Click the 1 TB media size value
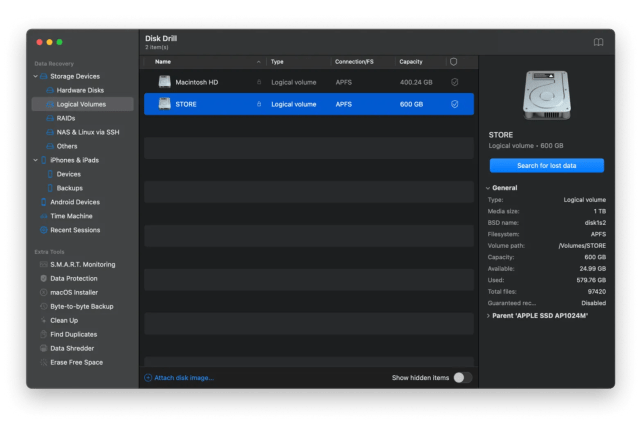 click(x=599, y=211)
